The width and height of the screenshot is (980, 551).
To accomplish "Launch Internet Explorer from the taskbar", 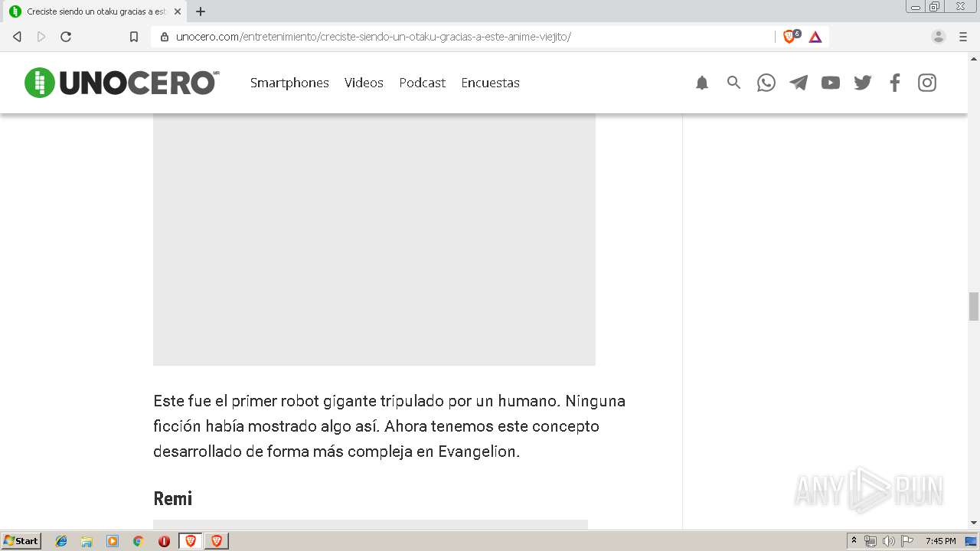I will 61,541.
